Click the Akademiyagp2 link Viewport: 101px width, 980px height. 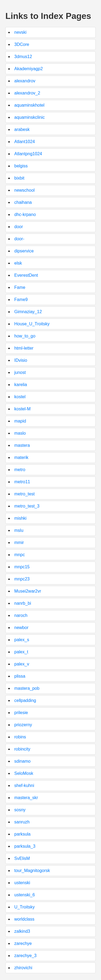point(29,69)
